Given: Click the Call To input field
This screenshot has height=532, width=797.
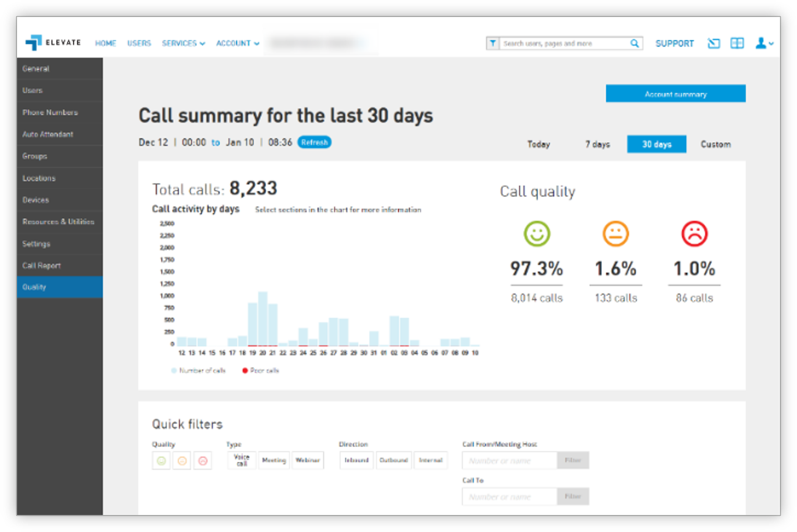Looking at the screenshot, I should pos(509,497).
